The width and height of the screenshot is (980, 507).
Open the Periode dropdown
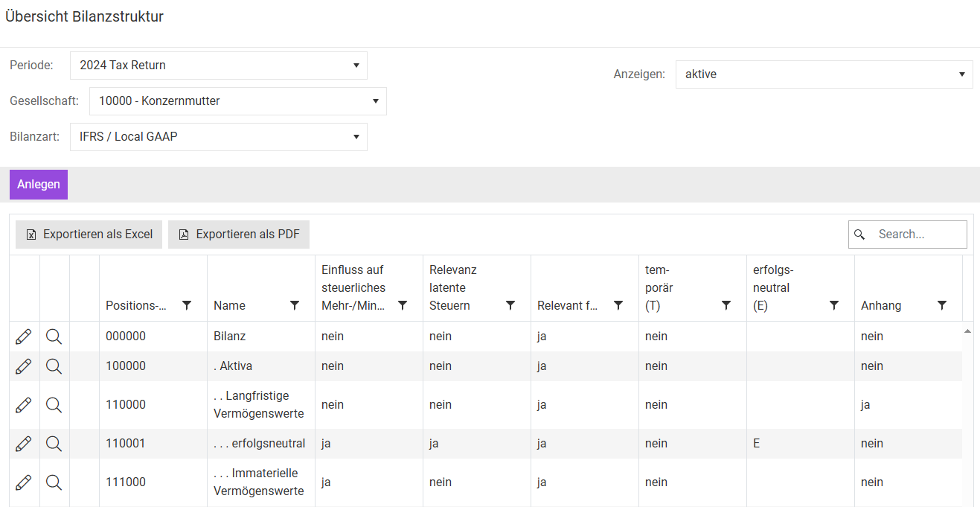[219, 66]
